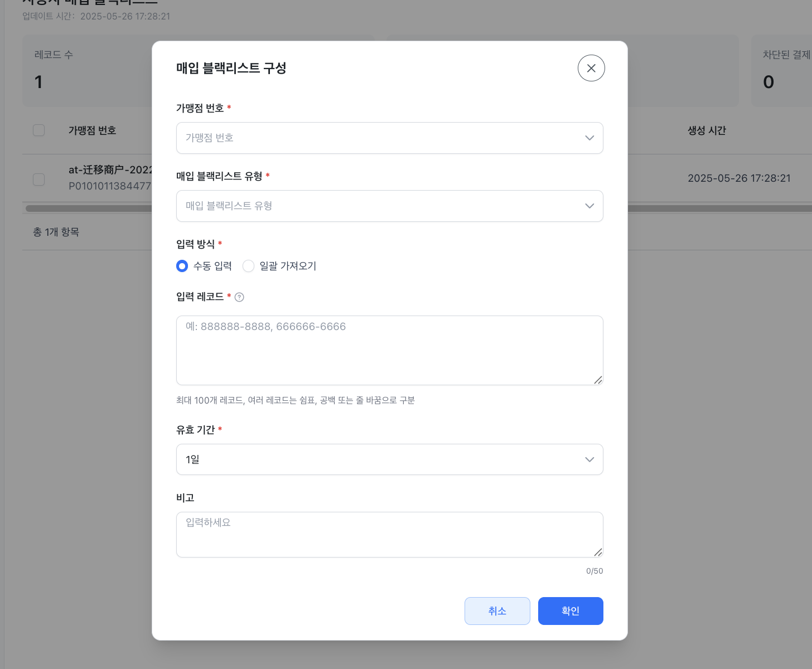Tick the select-all checkbox in table header
The width and height of the screenshot is (812, 669).
coord(38,130)
